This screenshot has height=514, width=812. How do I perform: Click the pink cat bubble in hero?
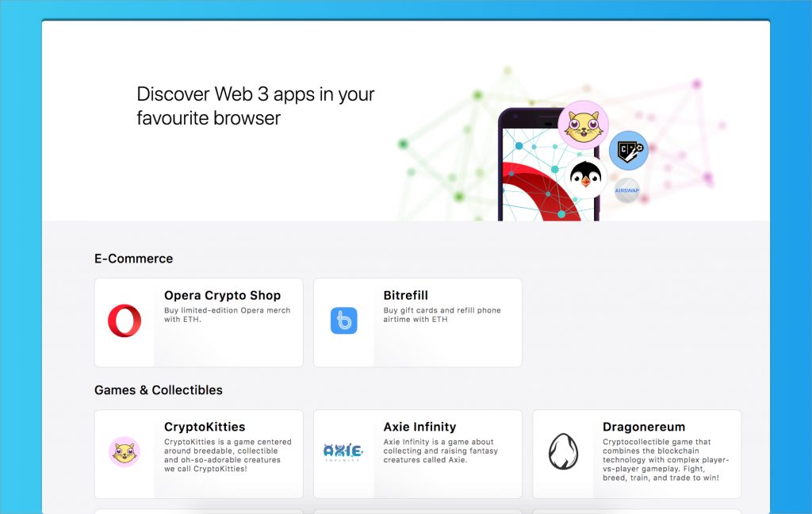[583, 125]
